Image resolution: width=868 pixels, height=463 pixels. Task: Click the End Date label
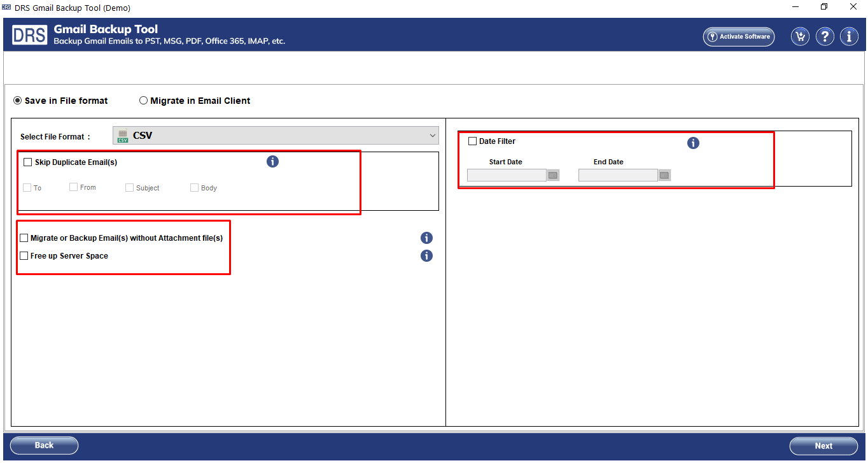(x=608, y=162)
